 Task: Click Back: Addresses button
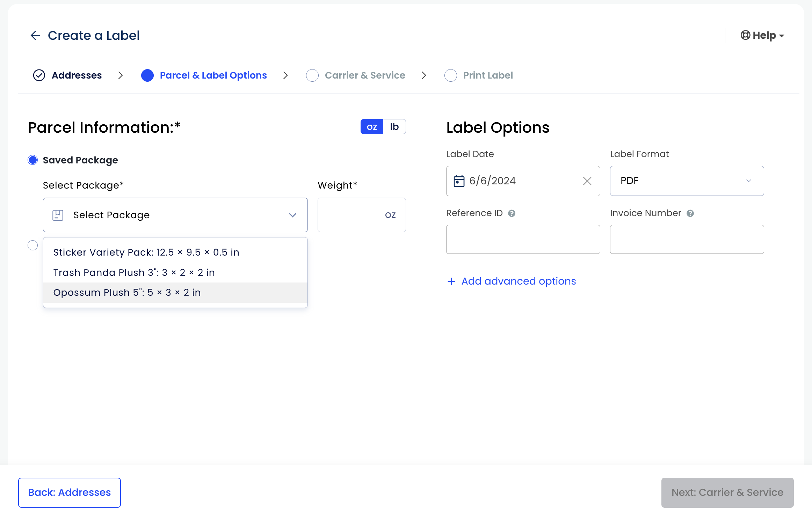tap(70, 492)
